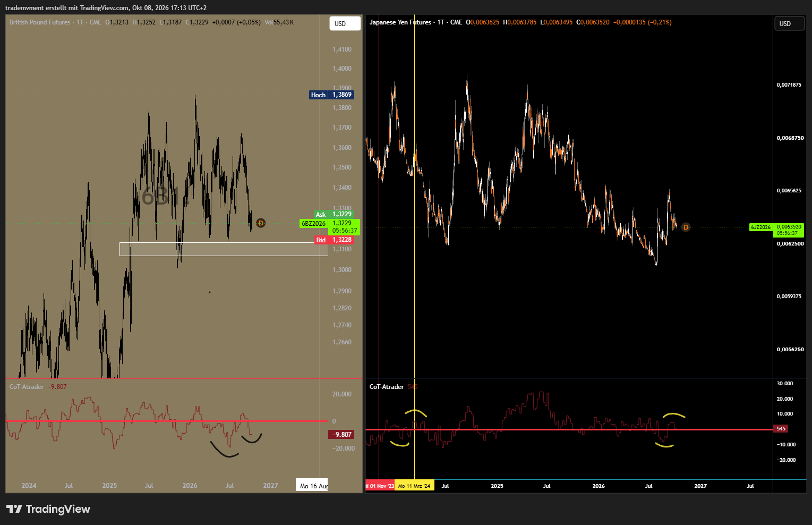The width and height of the screenshot is (812, 525).
Task: Click the TradingView logo at the bottom
Action: (48, 509)
